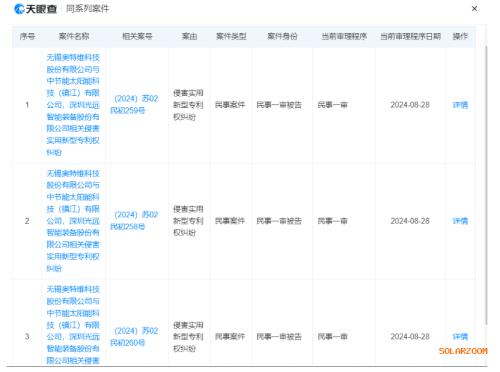This screenshot has height=372, width=500.
Task: Click the 当前审理程序 column header
Action: pos(344,36)
